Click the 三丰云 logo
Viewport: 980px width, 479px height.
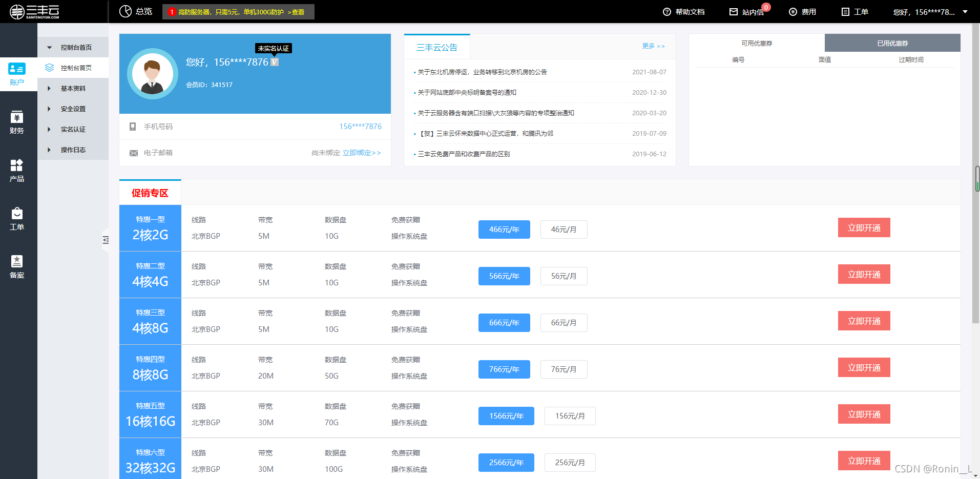tap(35, 11)
